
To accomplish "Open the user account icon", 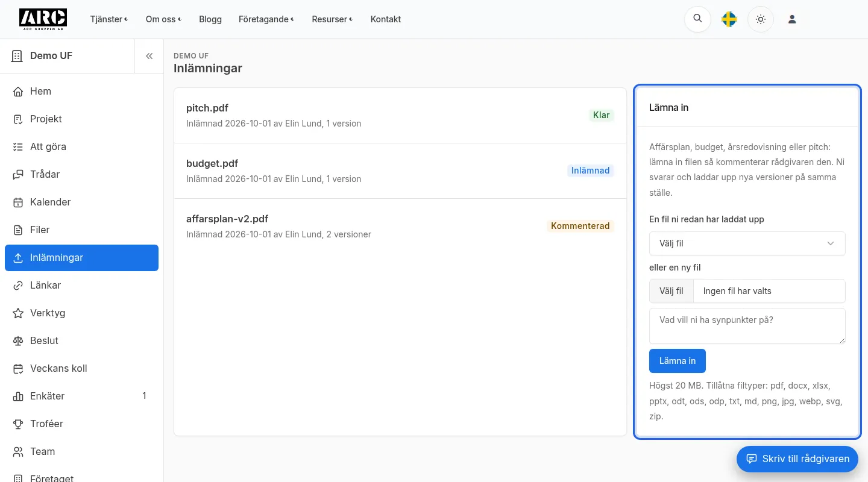I will 792,19.
